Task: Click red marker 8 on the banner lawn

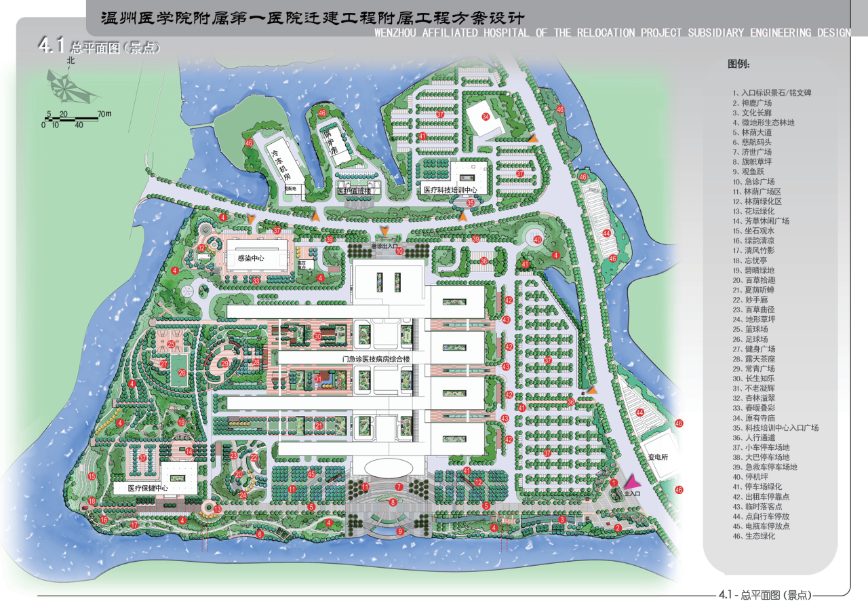Action: coord(393,502)
